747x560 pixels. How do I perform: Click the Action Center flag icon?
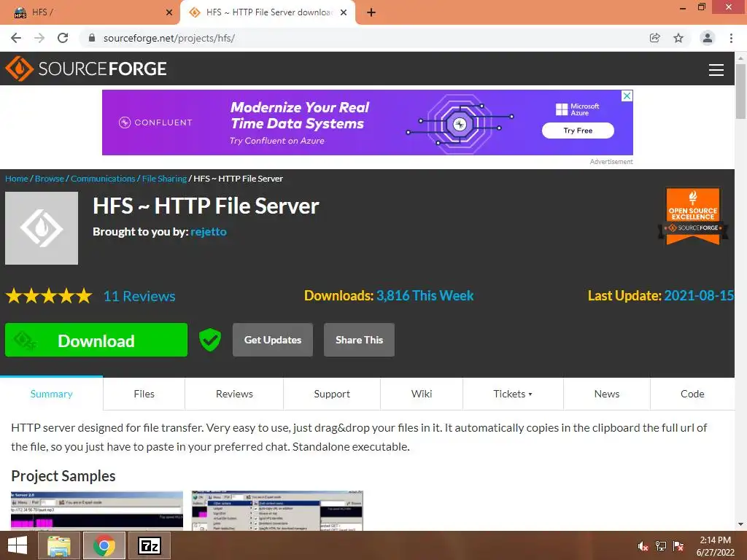coord(678,546)
